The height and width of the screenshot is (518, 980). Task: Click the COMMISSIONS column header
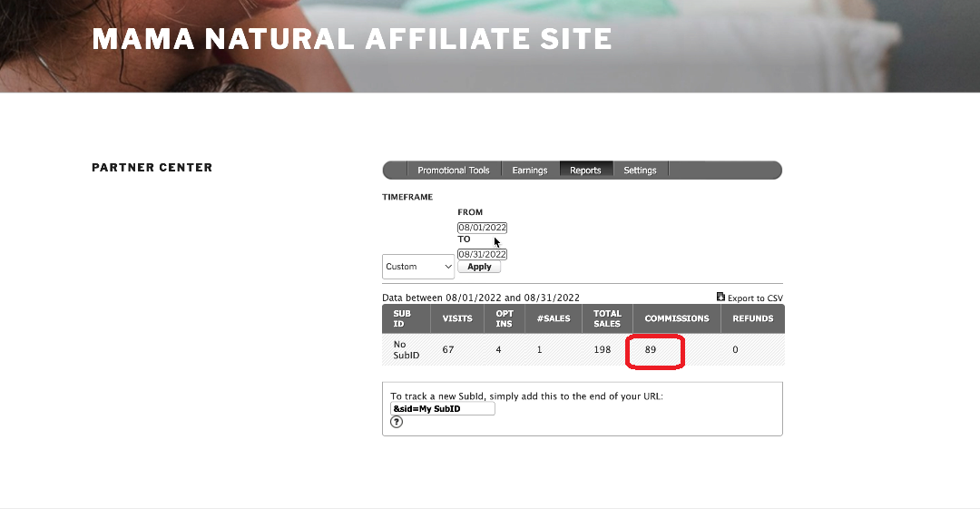point(677,318)
